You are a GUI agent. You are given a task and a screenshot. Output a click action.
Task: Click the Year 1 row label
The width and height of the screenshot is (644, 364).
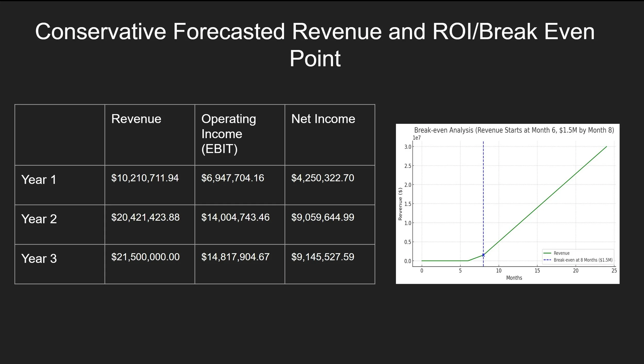tap(39, 180)
